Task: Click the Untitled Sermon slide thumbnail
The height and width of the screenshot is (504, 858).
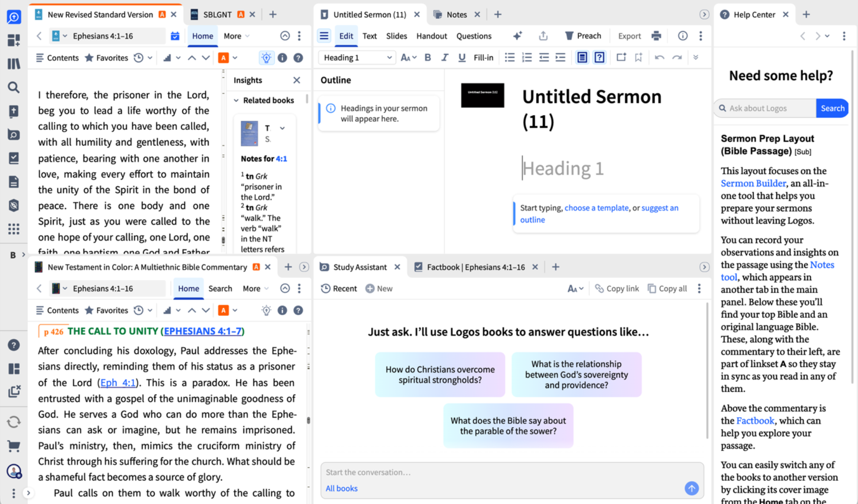Action: 482,95
